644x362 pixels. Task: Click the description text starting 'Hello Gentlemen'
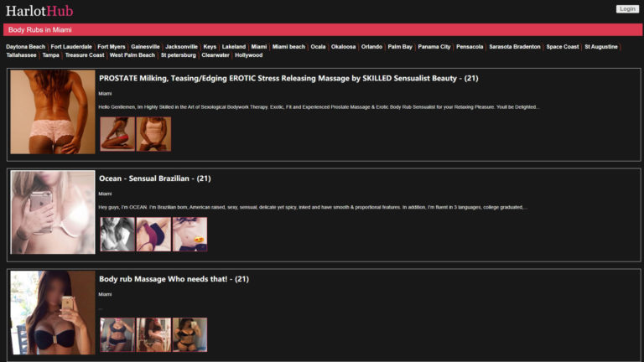319,107
